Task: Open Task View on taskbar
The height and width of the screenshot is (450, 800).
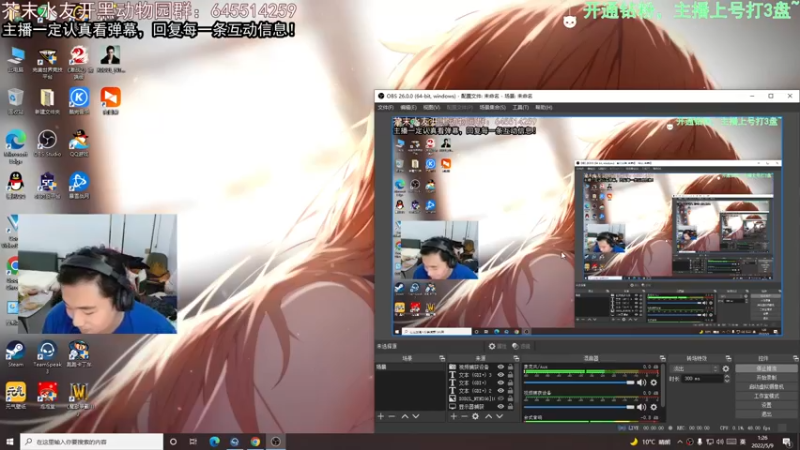Action: point(193,442)
